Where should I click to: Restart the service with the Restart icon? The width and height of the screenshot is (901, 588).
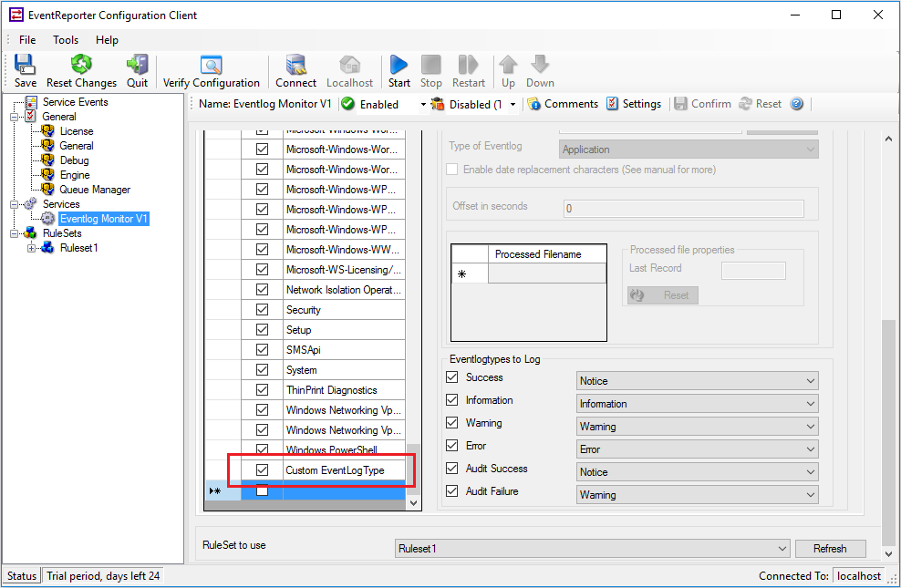pyautogui.click(x=469, y=71)
